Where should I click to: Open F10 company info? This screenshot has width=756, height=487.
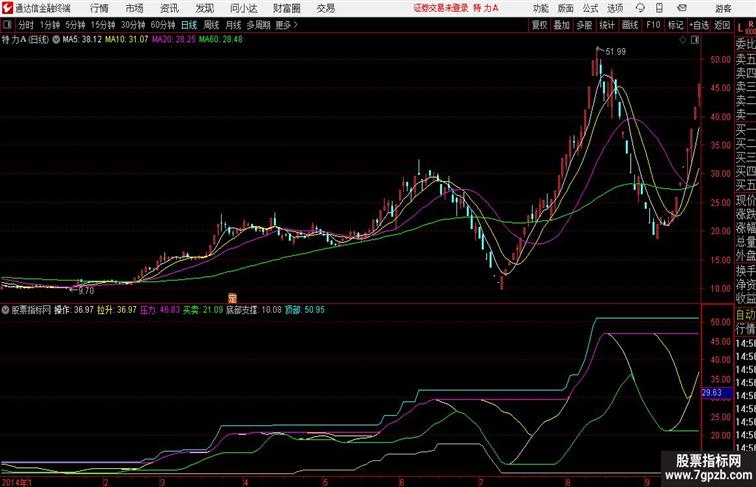point(653,25)
